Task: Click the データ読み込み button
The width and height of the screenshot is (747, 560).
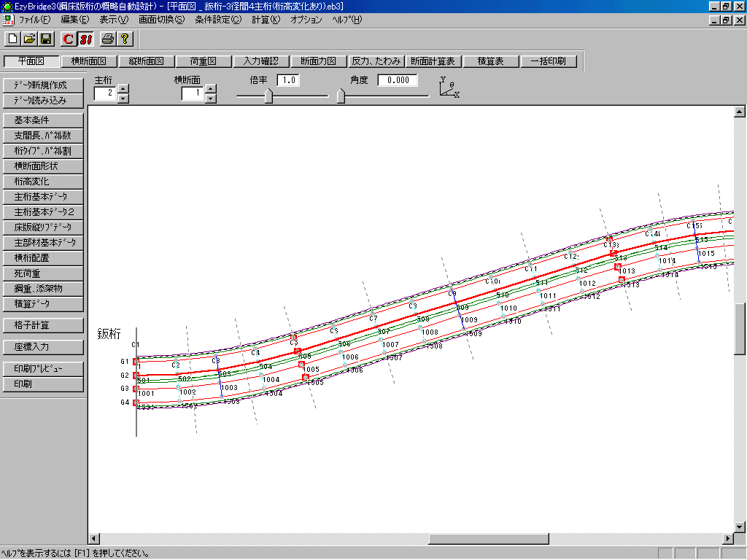Action: [43, 101]
